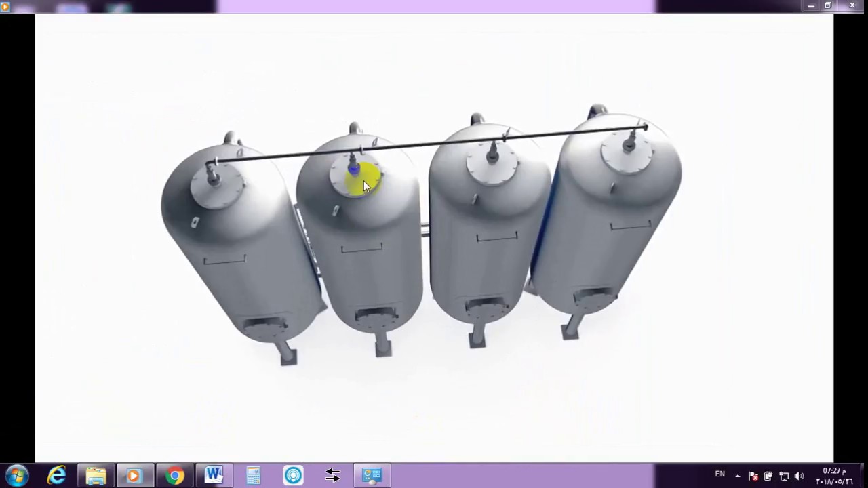Open Windows Explorer folder in taskbar
The width and height of the screenshot is (868, 488).
coord(96,476)
